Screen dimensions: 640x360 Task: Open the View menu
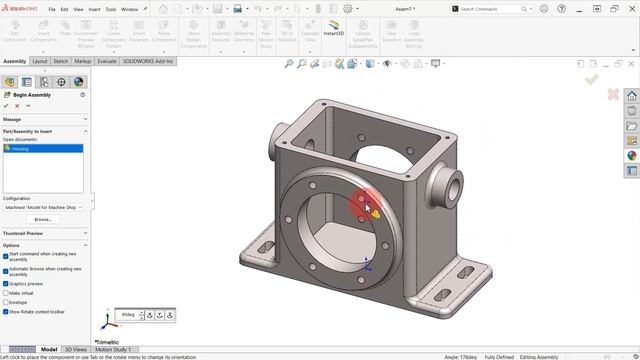tap(78, 9)
